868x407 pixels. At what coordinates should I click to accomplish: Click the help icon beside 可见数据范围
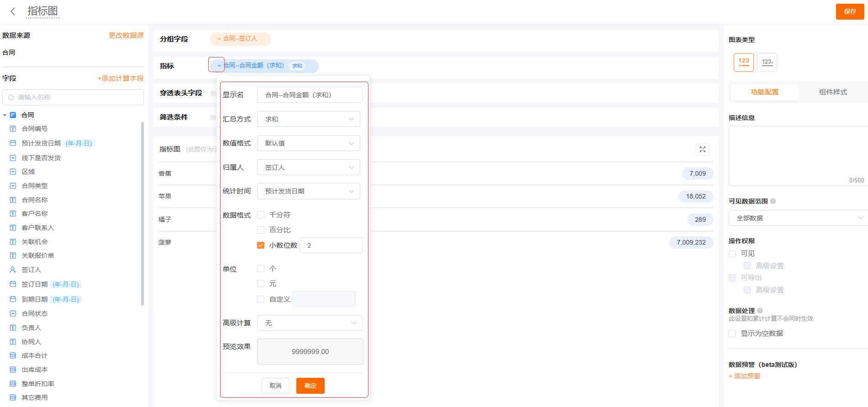click(x=773, y=201)
